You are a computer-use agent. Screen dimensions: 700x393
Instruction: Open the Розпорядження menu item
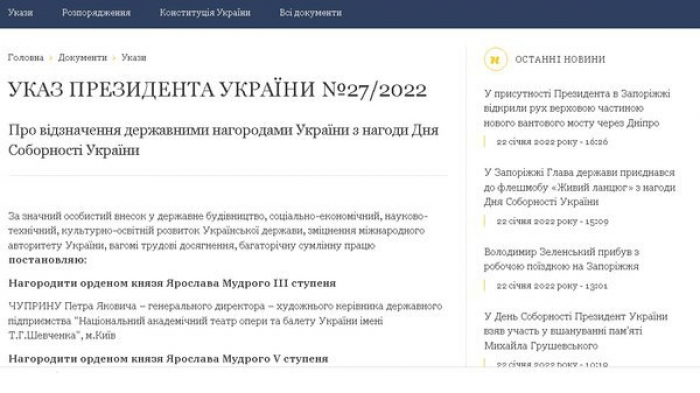pos(96,13)
